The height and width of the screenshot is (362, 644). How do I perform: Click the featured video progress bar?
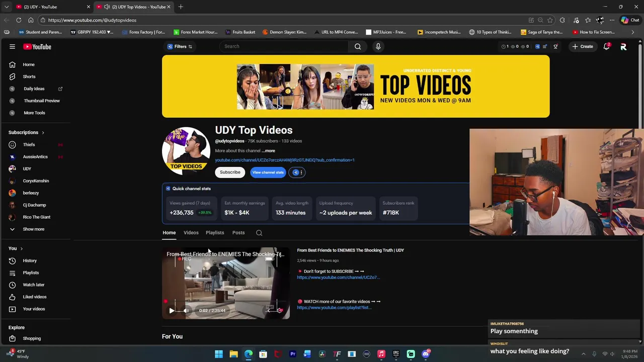226,302
